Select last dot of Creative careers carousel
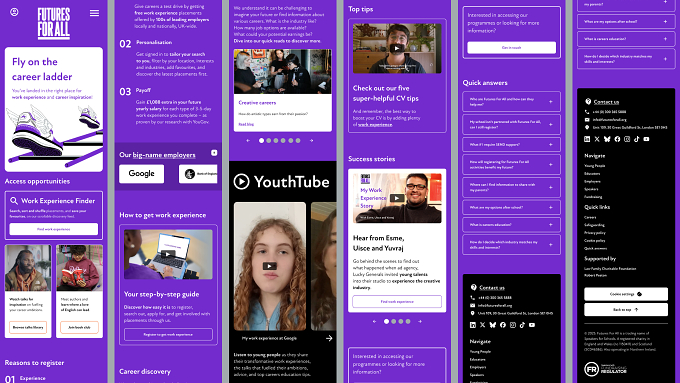 click(298, 141)
